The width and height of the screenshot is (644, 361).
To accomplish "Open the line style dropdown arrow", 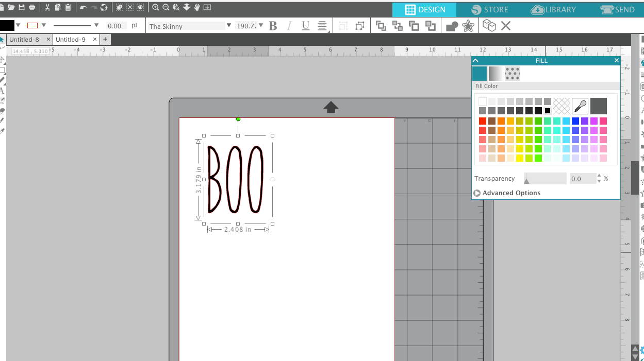I will point(96,25).
